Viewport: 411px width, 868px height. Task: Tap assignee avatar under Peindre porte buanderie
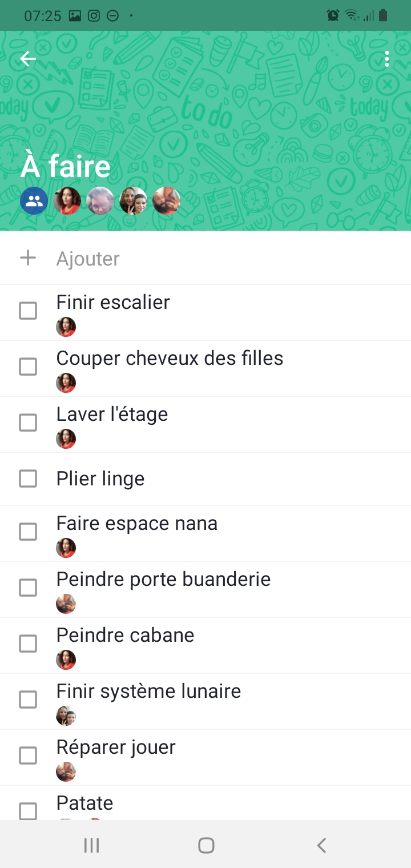coord(66,604)
